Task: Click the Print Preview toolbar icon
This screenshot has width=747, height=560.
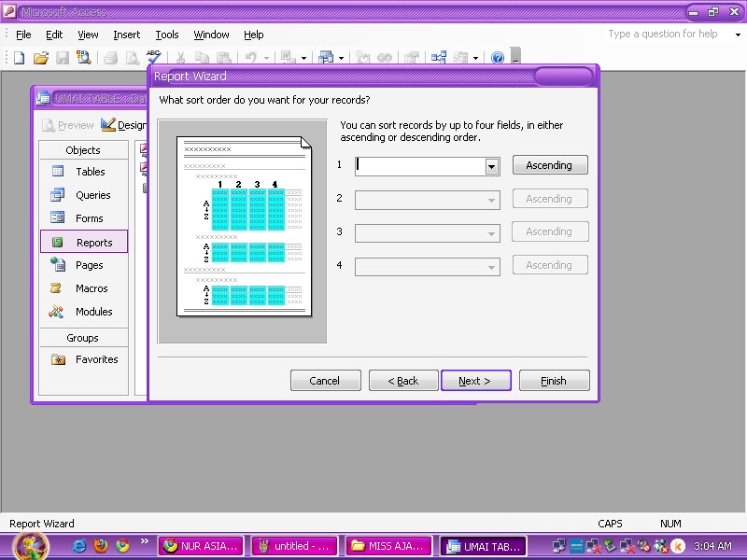Action: [x=132, y=58]
